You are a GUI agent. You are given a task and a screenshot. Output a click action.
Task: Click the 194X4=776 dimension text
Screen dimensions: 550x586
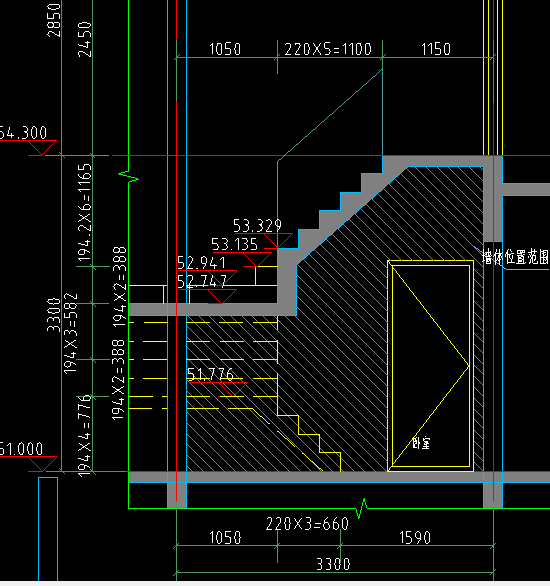(84, 436)
